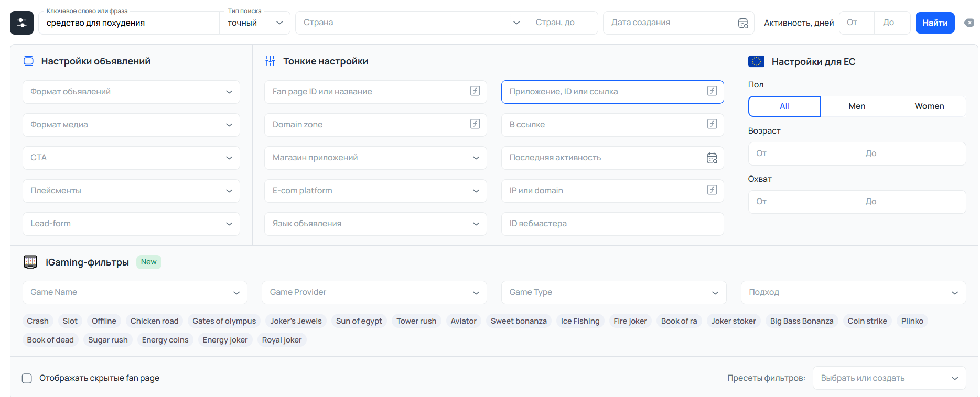Click function icon in Fan page ID field
This screenshot has width=980, height=397.
(x=475, y=91)
